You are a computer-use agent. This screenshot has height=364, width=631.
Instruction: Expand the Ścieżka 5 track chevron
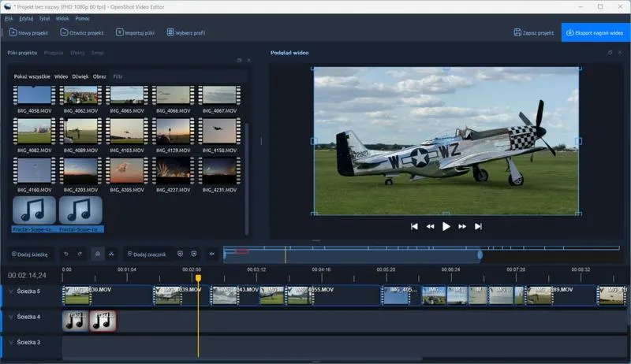(x=11, y=292)
